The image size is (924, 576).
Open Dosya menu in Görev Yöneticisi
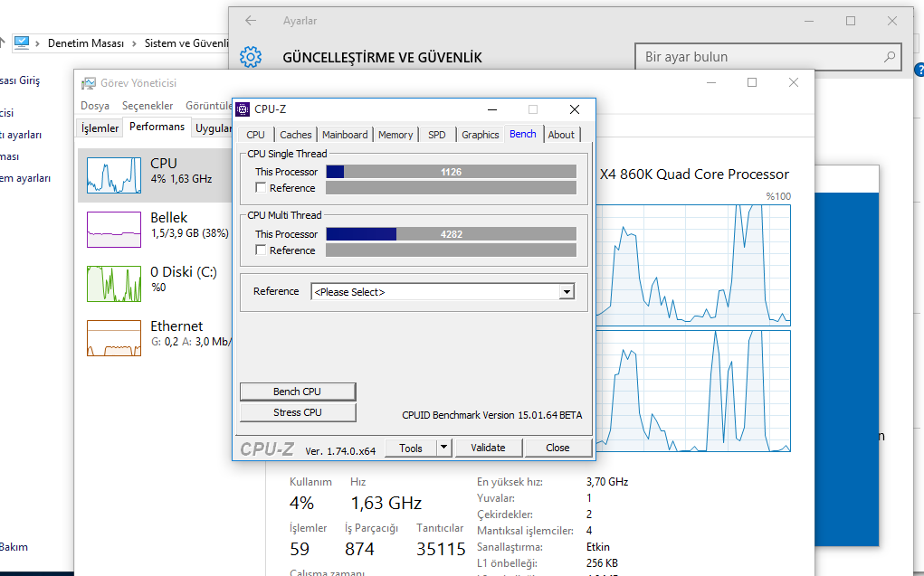pyautogui.click(x=95, y=106)
